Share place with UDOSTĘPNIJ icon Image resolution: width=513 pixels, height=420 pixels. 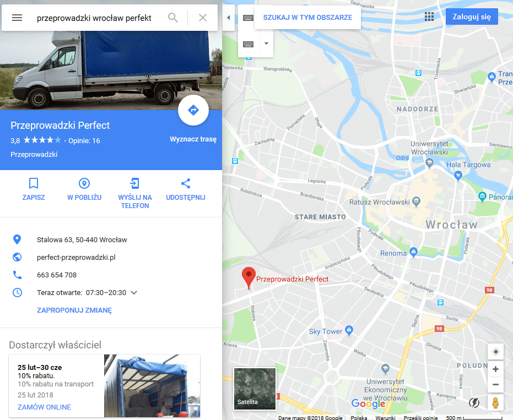(x=186, y=189)
